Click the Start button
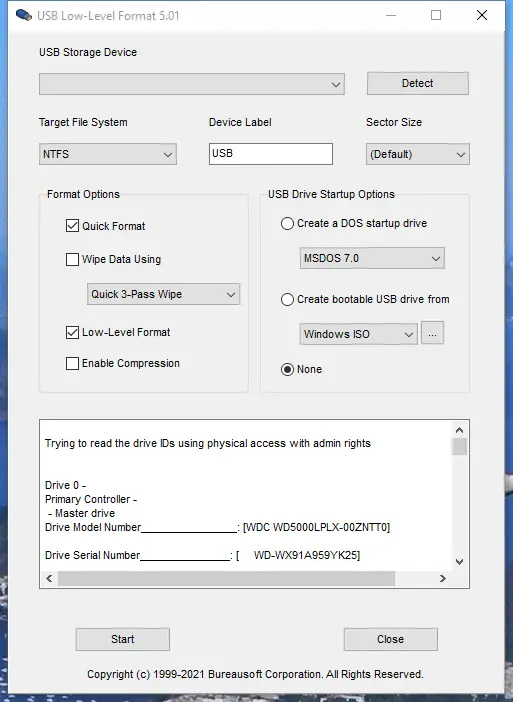Viewport: 513px width, 702px height. pyautogui.click(x=123, y=639)
